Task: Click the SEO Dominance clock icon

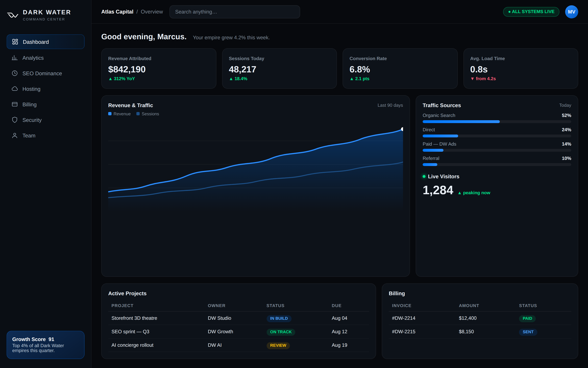Action: coord(14,73)
